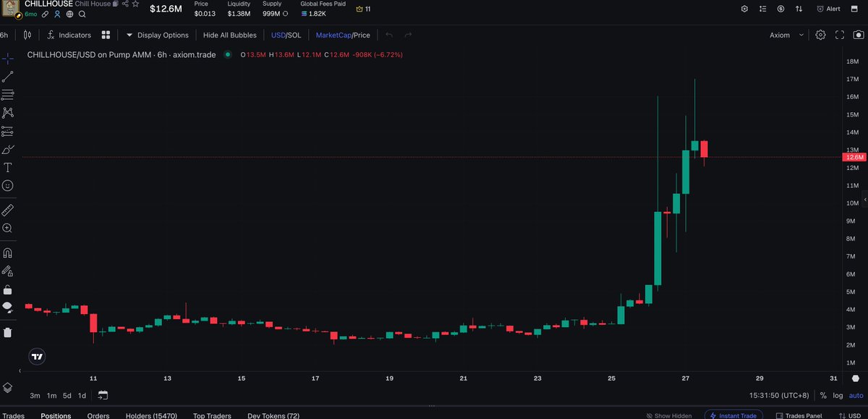Open the 6h timeframe selector
This screenshot has width=868, height=419.
(4, 35)
